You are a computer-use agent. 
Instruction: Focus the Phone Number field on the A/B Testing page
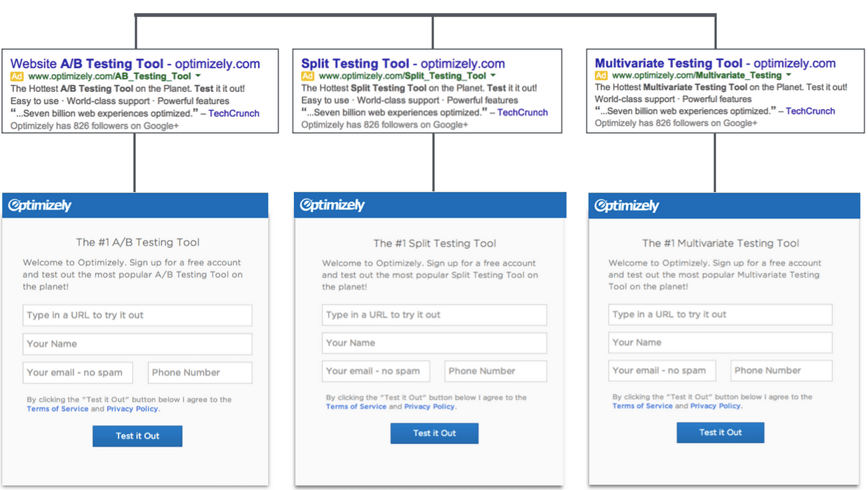[x=200, y=373]
